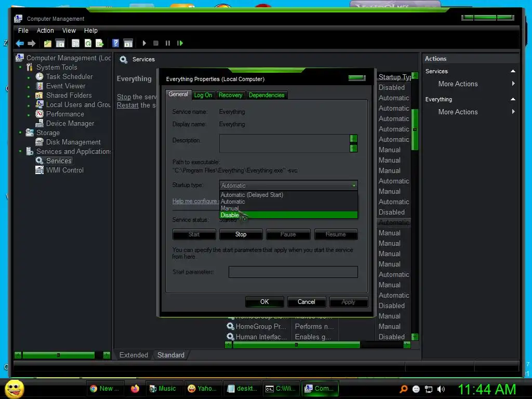Select the General tab
The width and height of the screenshot is (532, 399).
pyautogui.click(x=178, y=95)
